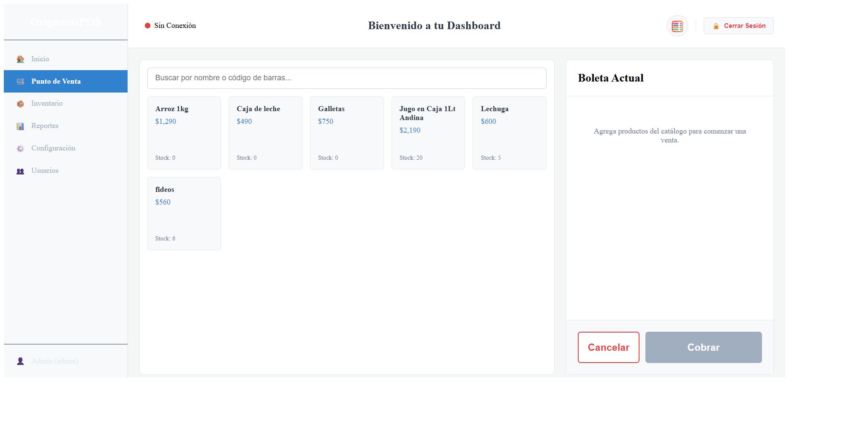
Task: Click the red Sin Conexión status dot
Action: tap(148, 26)
